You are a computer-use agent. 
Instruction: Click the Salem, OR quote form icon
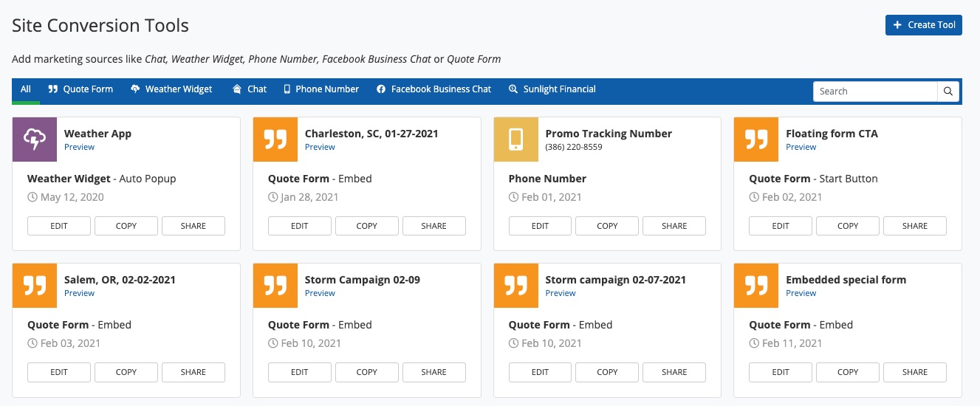pyautogui.click(x=35, y=286)
